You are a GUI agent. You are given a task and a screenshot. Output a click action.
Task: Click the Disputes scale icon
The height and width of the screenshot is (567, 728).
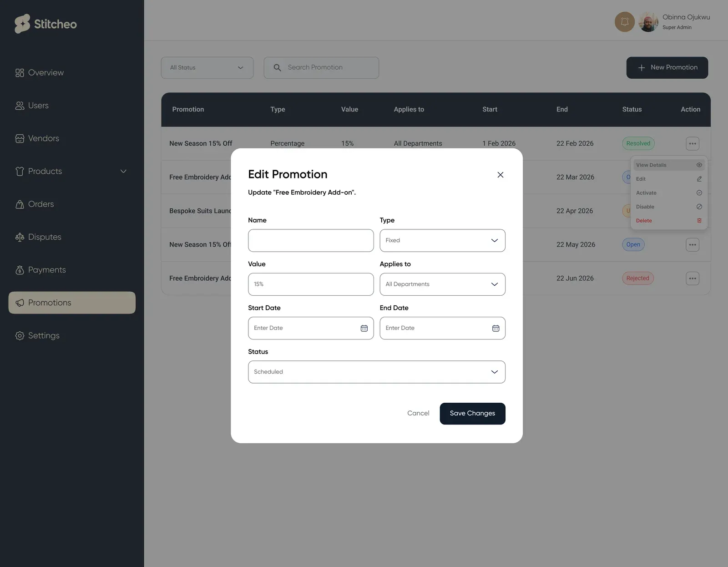20,237
